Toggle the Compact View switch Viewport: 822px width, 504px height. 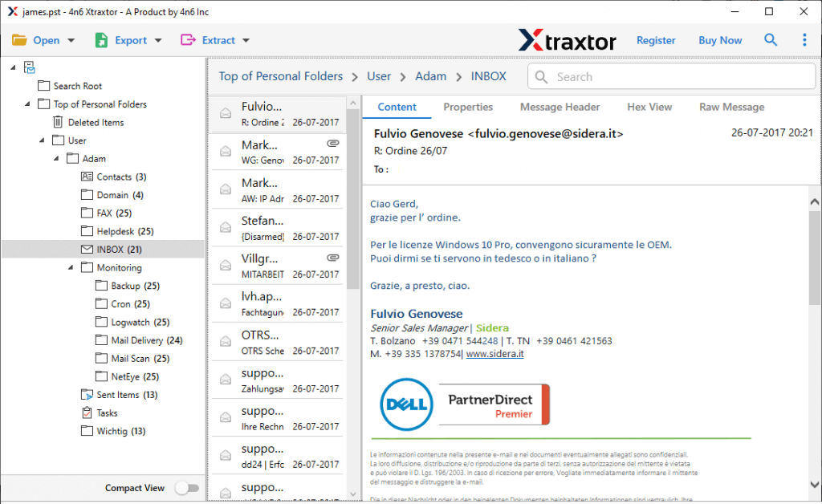pyautogui.click(x=188, y=487)
